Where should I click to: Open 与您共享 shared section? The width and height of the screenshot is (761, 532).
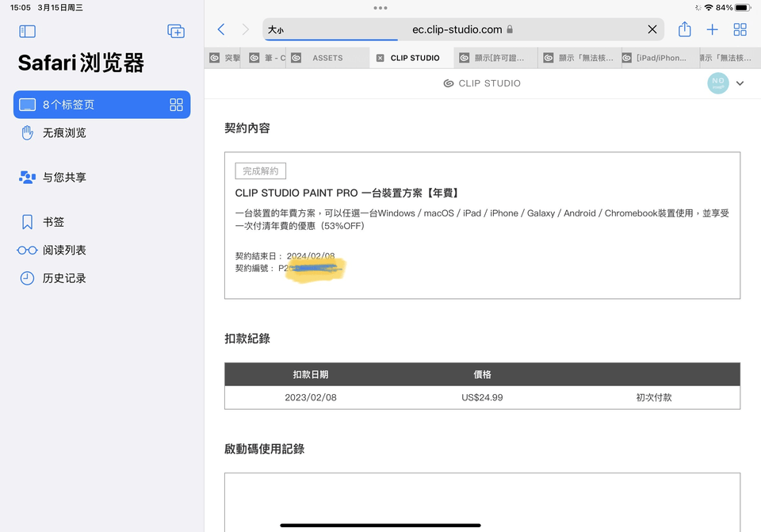[64, 178]
